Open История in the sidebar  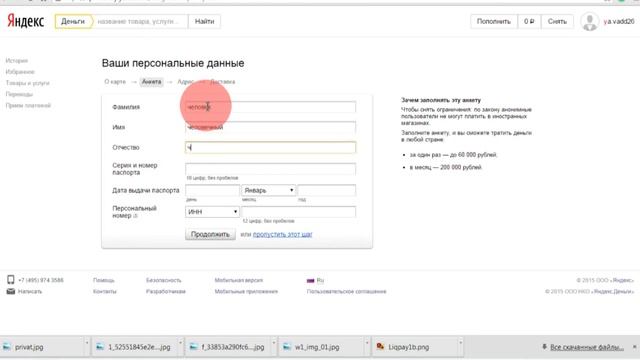coord(17,60)
